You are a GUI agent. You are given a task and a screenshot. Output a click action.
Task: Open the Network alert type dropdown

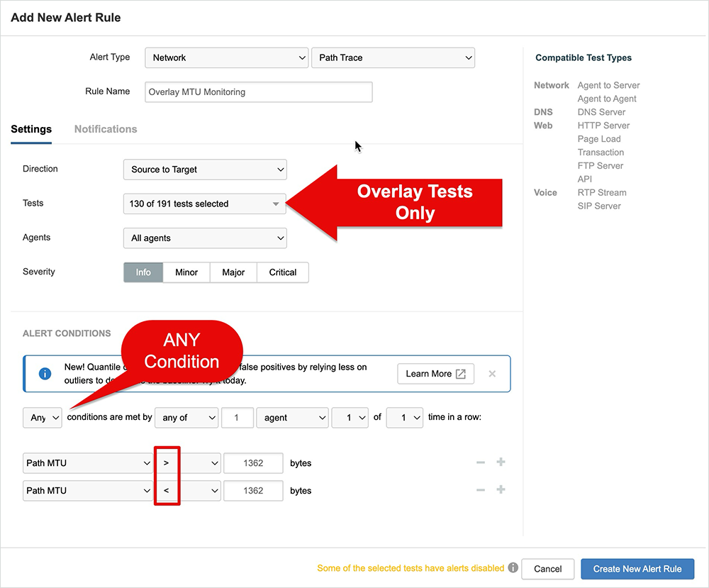coord(226,58)
